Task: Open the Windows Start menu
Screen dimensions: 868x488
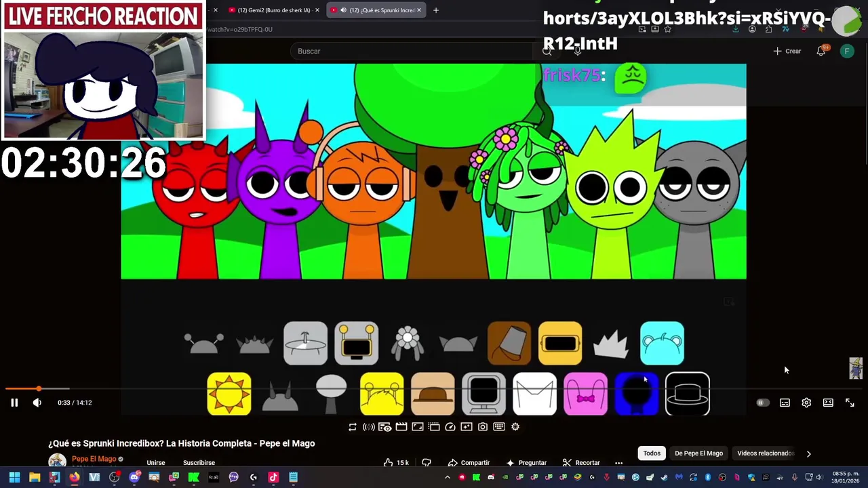Action: click(14, 477)
